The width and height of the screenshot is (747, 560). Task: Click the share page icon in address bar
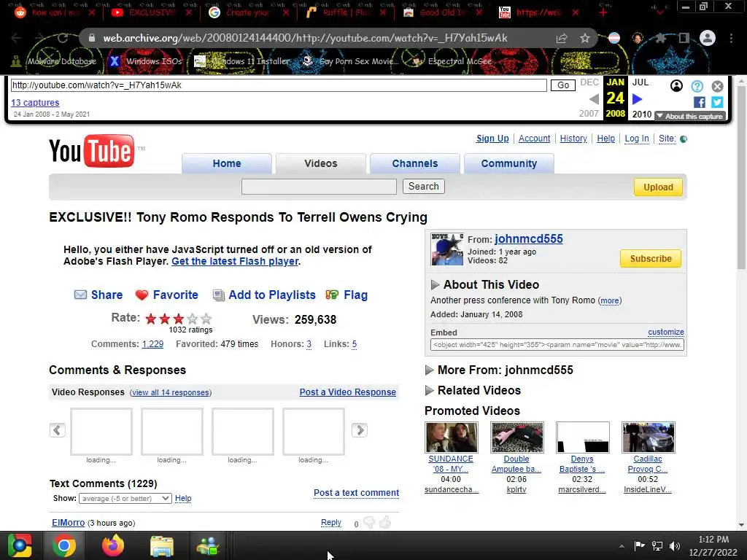click(562, 38)
